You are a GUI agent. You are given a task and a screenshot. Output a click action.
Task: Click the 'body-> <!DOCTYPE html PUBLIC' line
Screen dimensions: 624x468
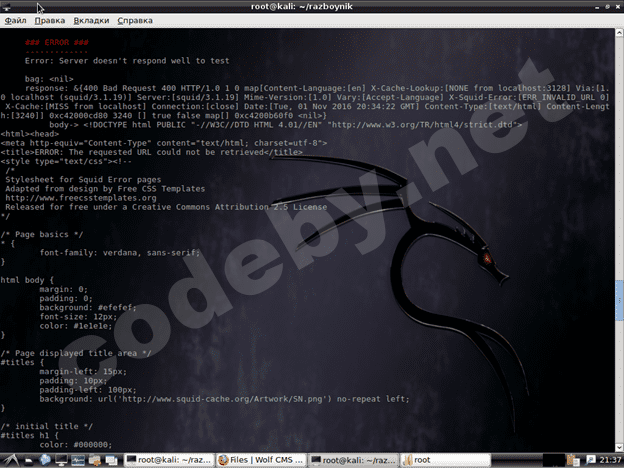pyautogui.click(x=285, y=125)
